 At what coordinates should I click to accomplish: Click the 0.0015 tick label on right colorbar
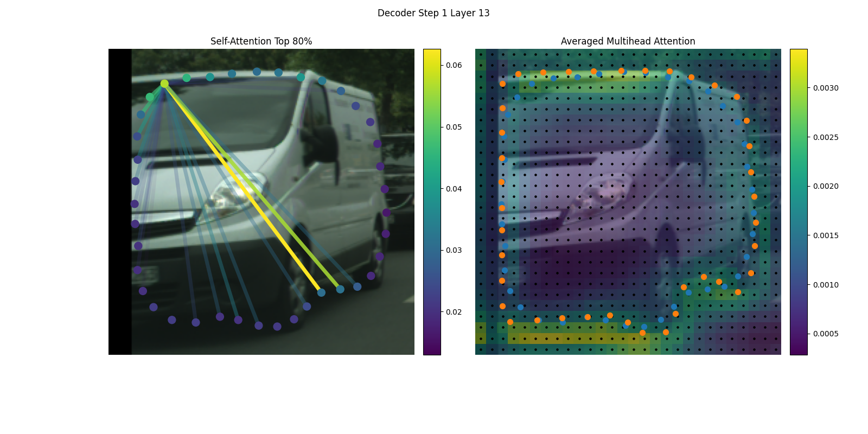pyautogui.click(x=826, y=235)
